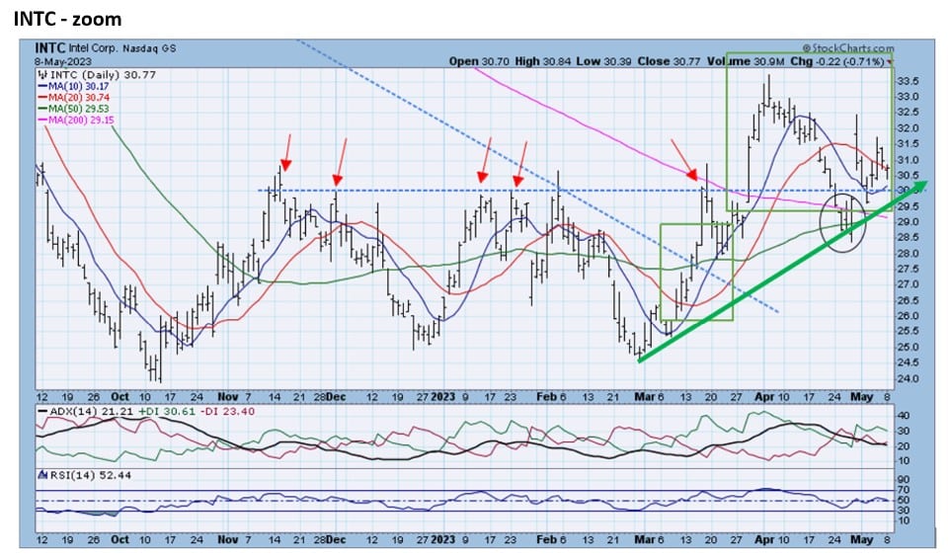This screenshot has height=560, width=950.
Task: Click the RSI(14) 52.44 indicator label
Action: [90, 475]
